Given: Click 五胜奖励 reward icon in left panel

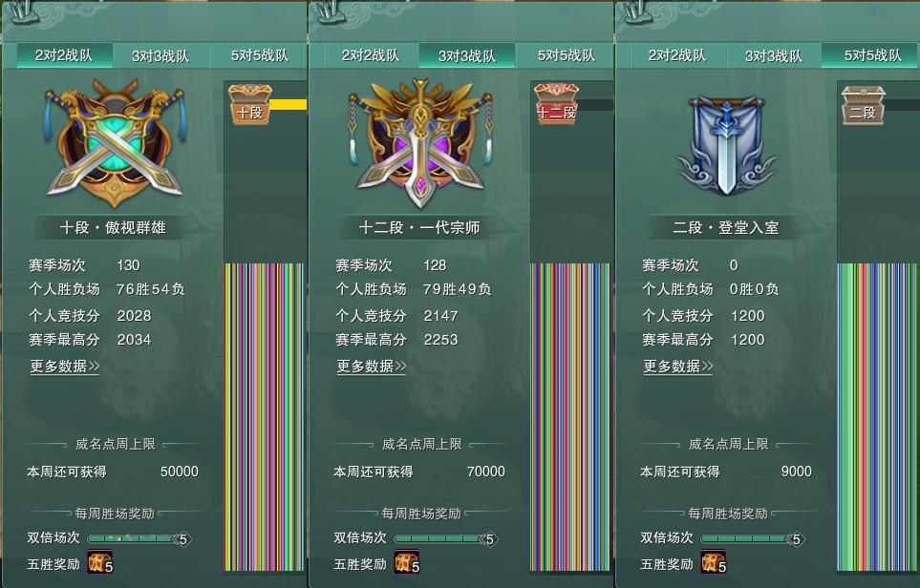Looking at the screenshot, I should 99,561.
